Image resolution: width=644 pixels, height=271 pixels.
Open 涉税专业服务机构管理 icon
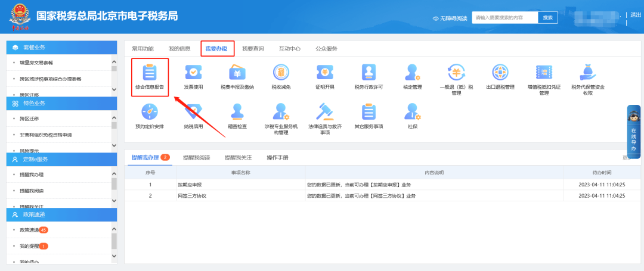tap(281, 111)
